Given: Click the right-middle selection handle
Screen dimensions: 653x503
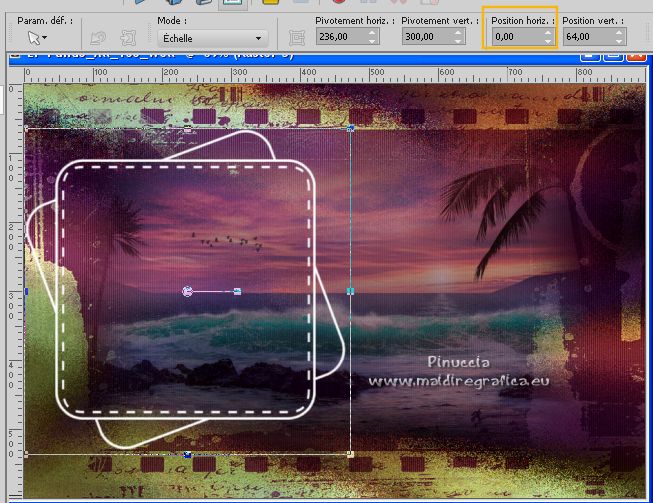Looking at the screenshot, I should (350, 291).
